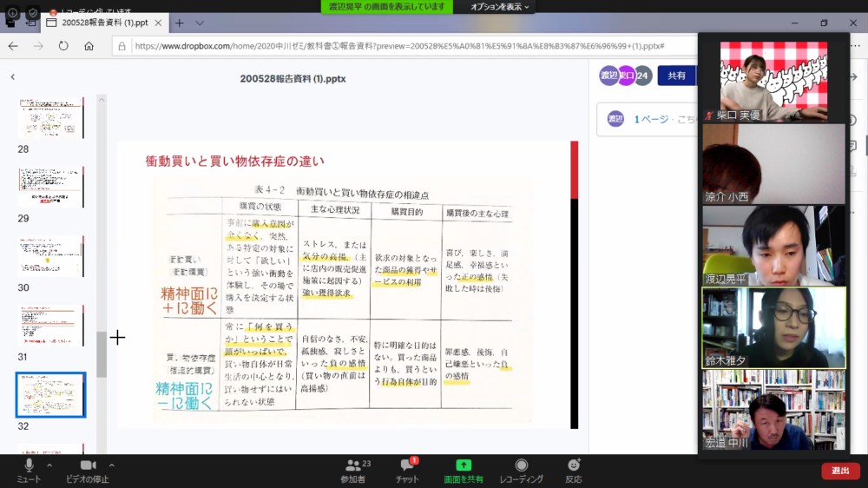Click the Dropbox 共有 share button
Image resolution: width=868 pixels, height=488 pixels.
676,76
